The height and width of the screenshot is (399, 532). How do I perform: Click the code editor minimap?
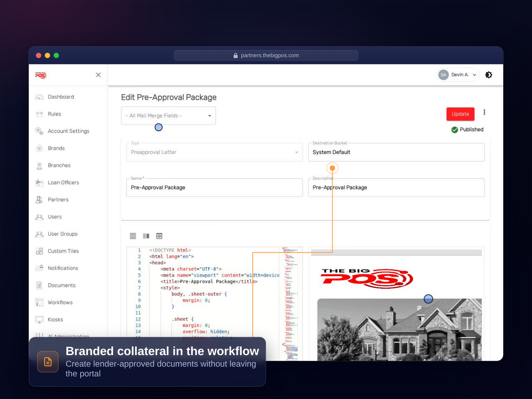point(291,304)
